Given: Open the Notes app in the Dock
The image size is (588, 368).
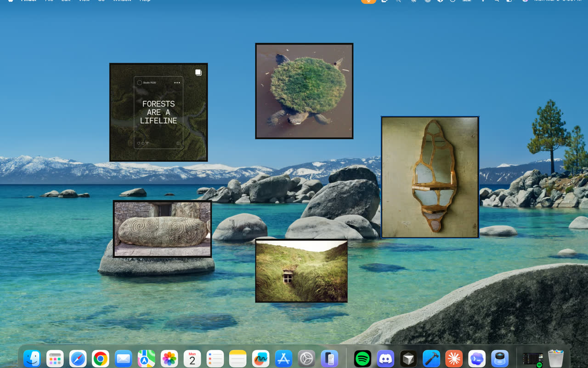Looking at the screenshot, I should (x=238, y=358).
